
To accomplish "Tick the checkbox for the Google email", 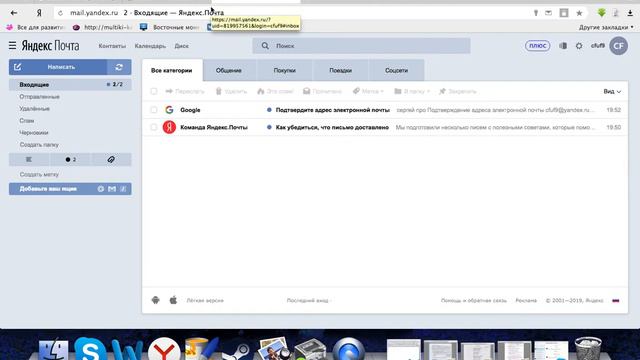I will [154, 110].
